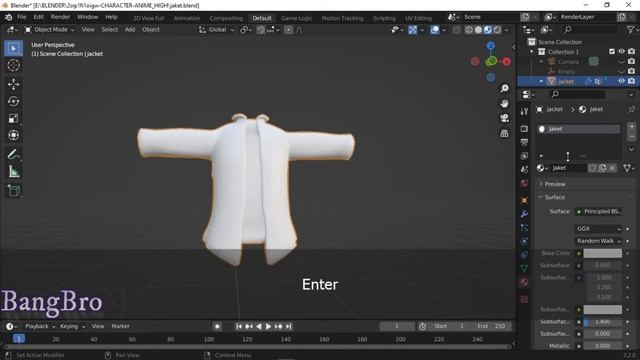The image size is (640, 360).
Task: Select Jaket material slot in list
Action: (x=578, y=129)
